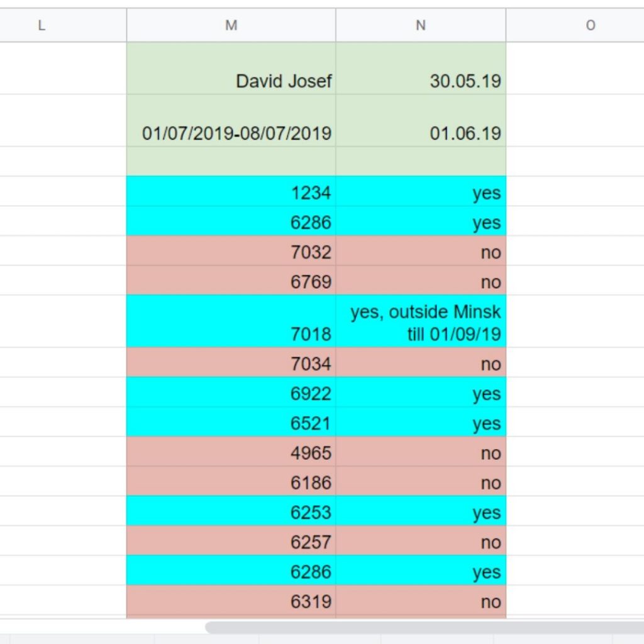This screenshot has width=644, height=644.
Task: Select the cell with value 1234
Action: [231, 192]
